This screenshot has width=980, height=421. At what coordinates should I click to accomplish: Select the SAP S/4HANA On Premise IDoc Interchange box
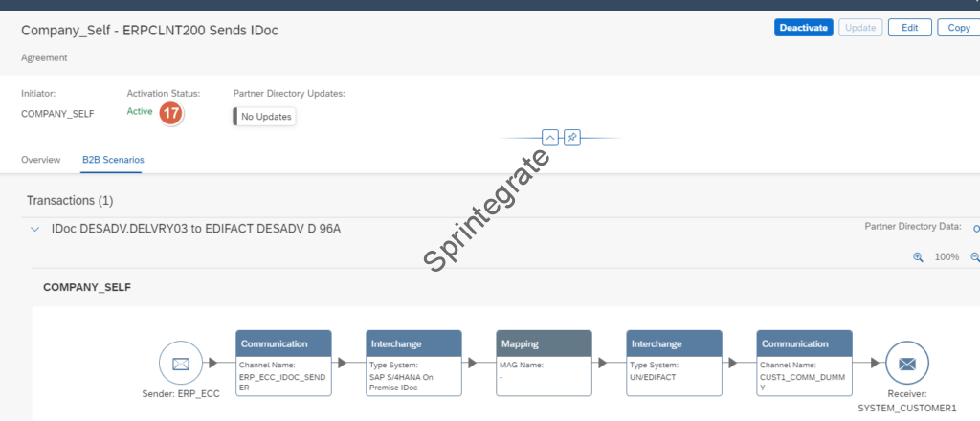413,364
